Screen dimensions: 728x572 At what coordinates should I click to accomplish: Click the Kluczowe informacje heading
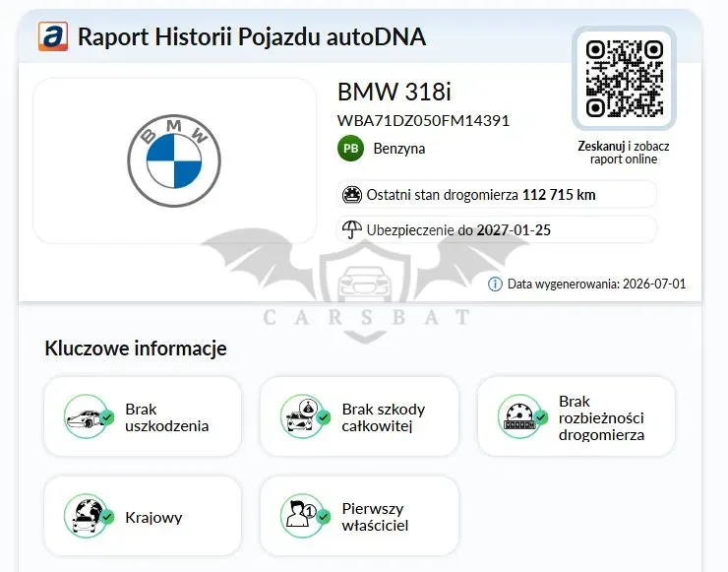(136, 349)
